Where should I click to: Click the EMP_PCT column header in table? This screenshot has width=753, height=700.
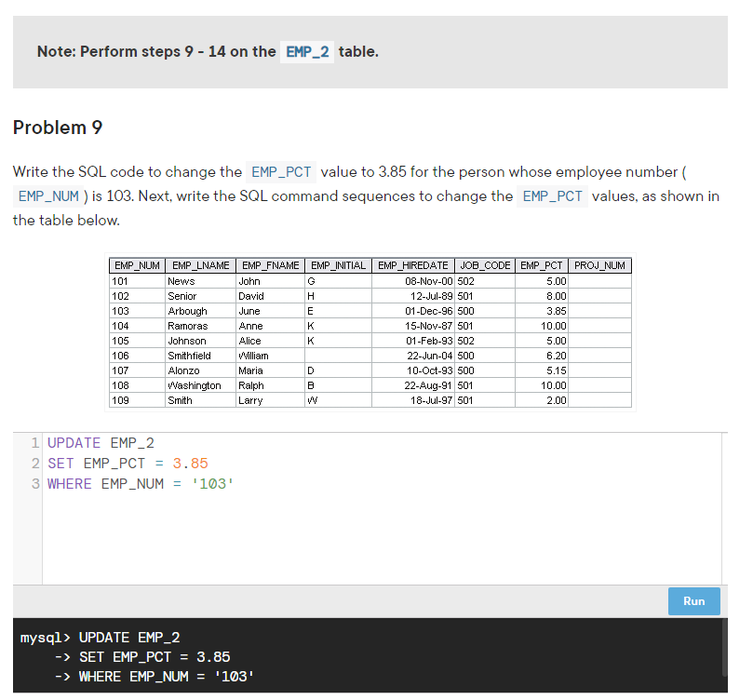[541, 265]
